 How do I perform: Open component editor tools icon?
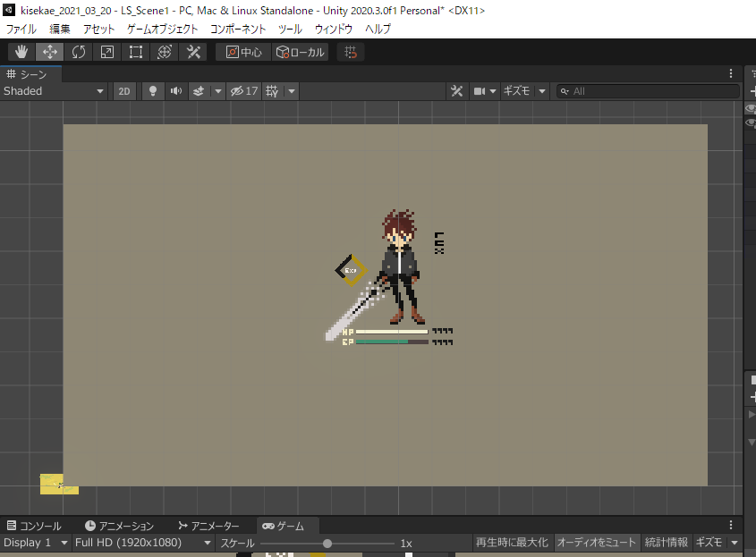[456, 91]
